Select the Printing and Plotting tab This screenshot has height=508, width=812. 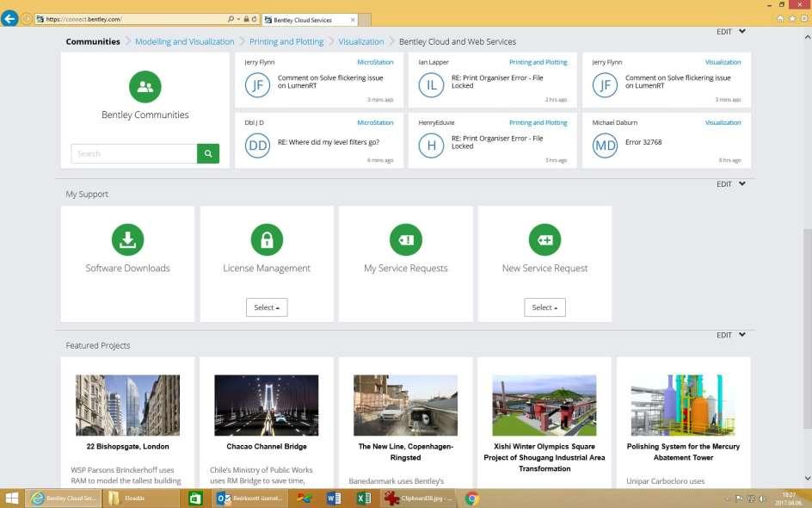click(x=286, y=41)
